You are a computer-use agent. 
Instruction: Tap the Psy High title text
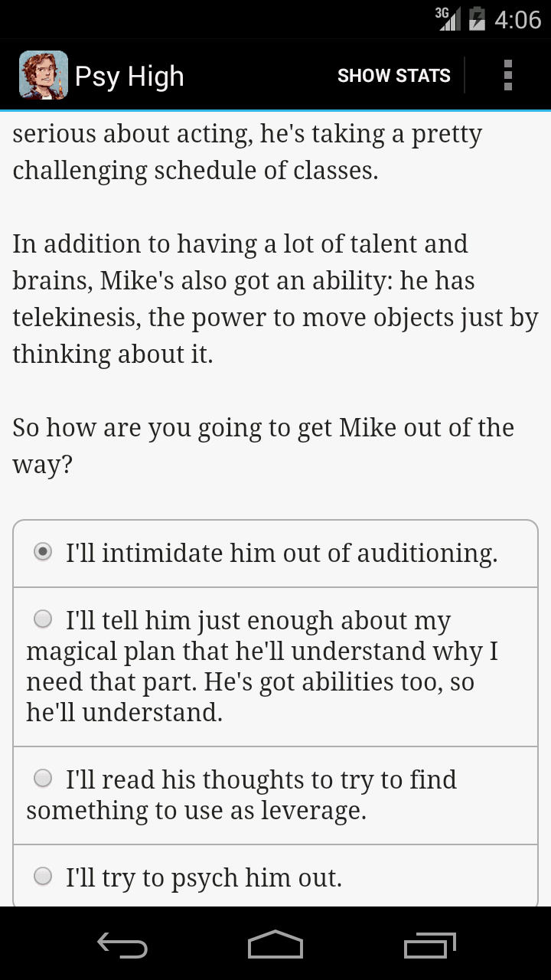coord(129,77)
